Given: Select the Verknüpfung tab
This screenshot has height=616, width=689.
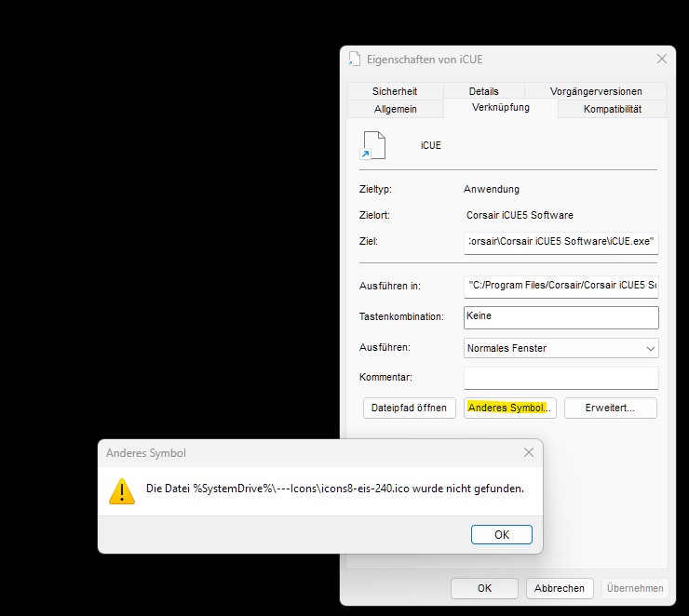Looking at the screenshot, I should tap(501, 108).
